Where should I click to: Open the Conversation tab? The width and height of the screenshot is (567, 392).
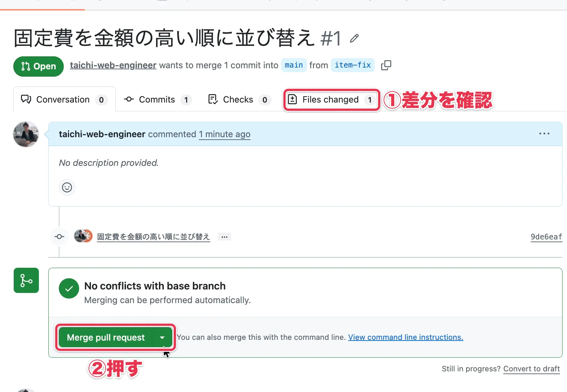point(64,99)
